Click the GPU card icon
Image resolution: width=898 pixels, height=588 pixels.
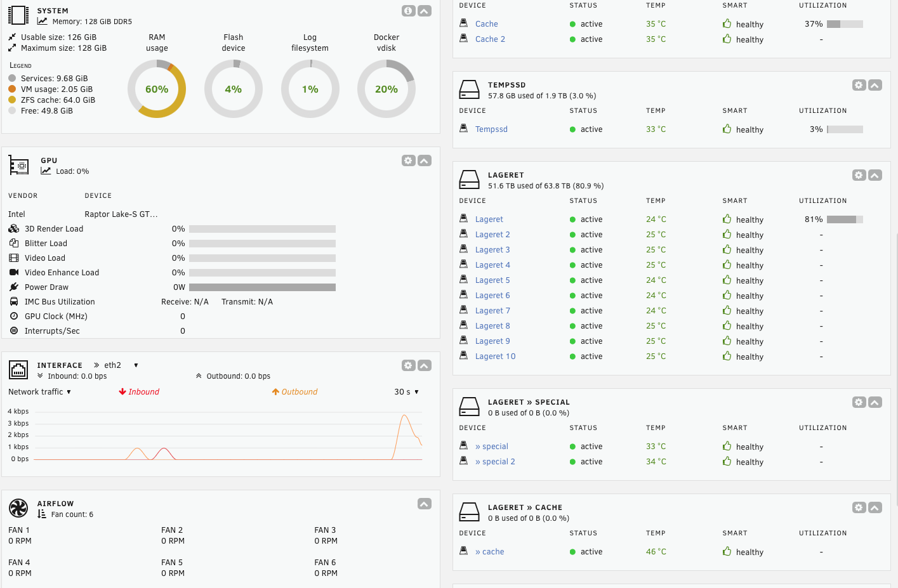click(18, 165)
